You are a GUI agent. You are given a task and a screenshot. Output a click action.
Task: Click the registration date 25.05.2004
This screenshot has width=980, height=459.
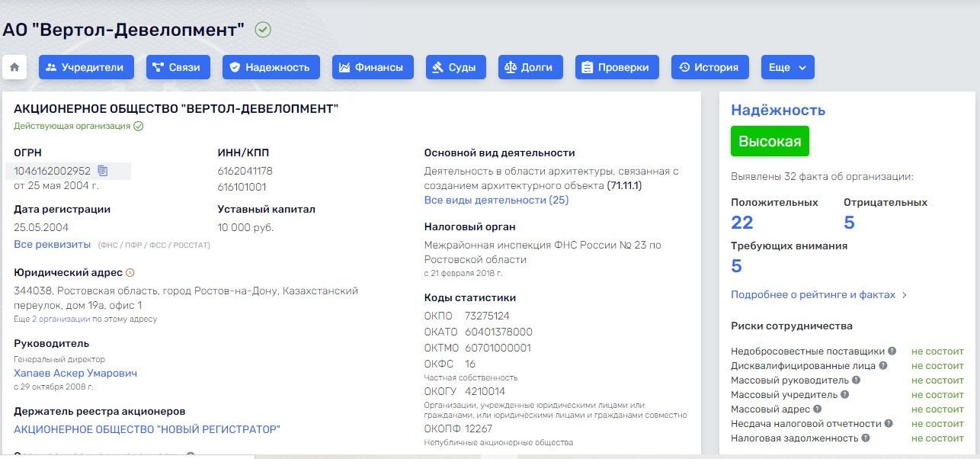[41, 227]
